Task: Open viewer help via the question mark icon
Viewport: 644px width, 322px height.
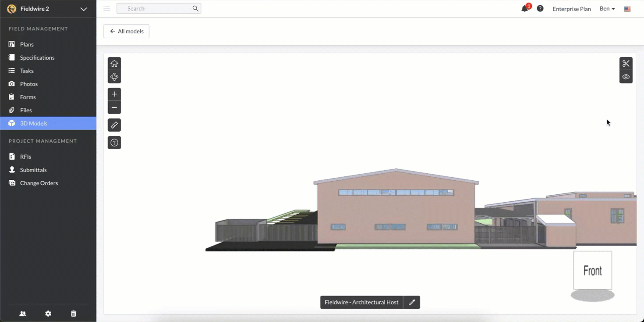Action: pos(114,142)
